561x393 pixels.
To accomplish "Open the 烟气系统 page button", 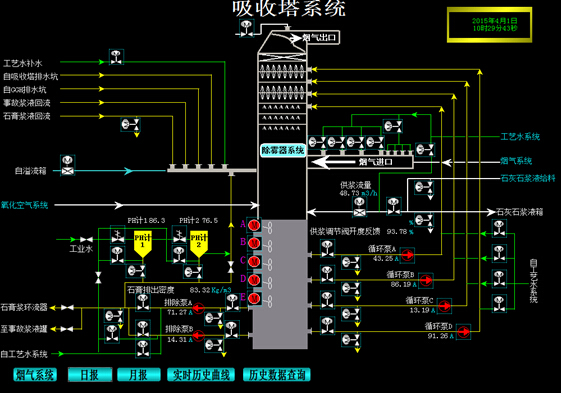I will [x=35, y=375].
